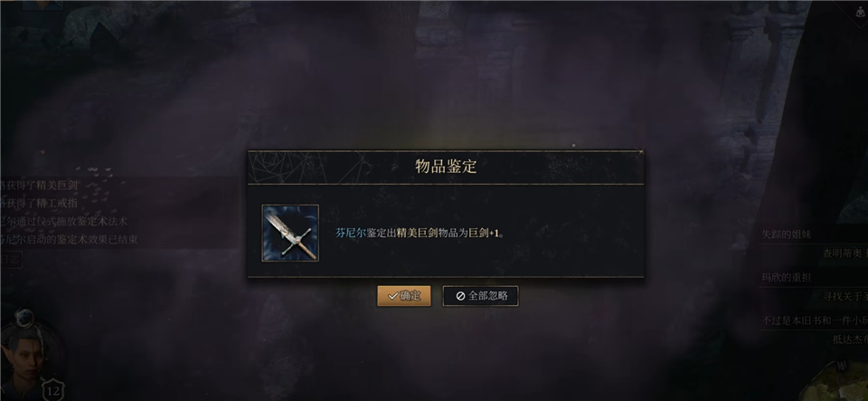
Task: Select the level 12 shield badge
Action: pos(53,390)
